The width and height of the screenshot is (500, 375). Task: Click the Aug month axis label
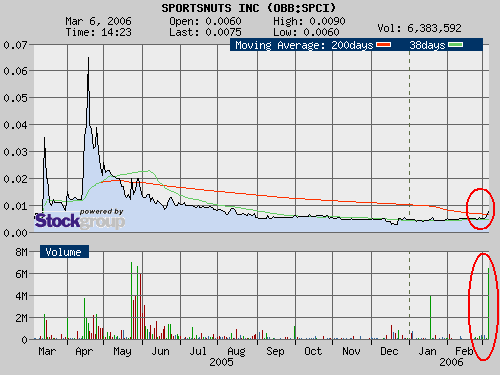coord(236,352)
